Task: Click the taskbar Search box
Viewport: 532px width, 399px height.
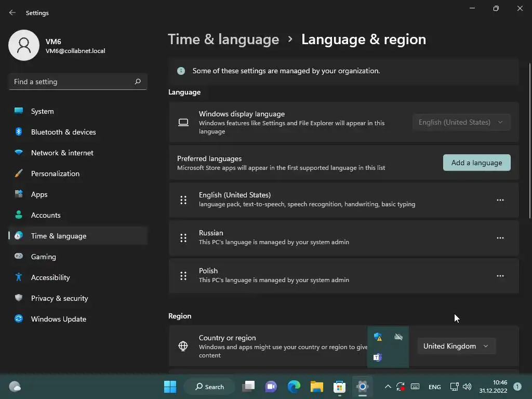Action: [x=209, y=387]
